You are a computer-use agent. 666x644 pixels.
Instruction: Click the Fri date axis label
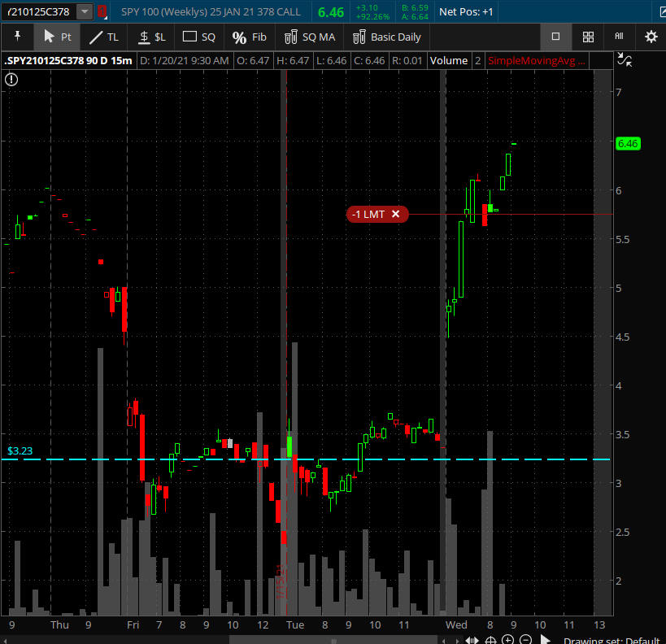[133, 624]
